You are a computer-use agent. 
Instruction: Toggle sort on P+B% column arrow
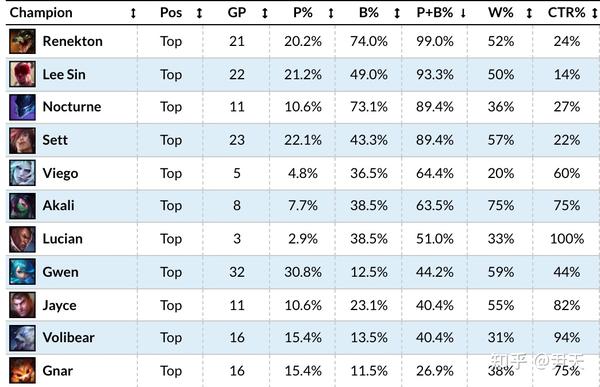pyautogui.click(x=463, y=13)
